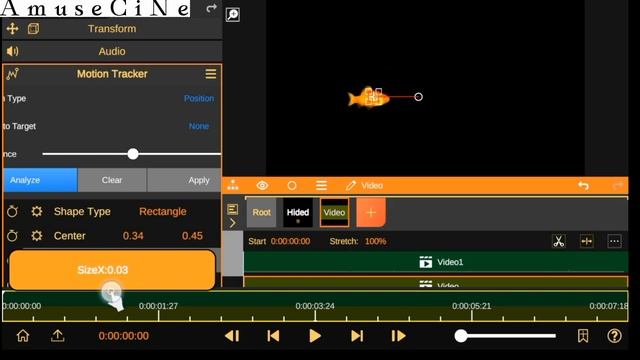Adjust the Motion Tracker tolerance slider
The height and width of the screenshot is (360, 640).
pos(133,154)
